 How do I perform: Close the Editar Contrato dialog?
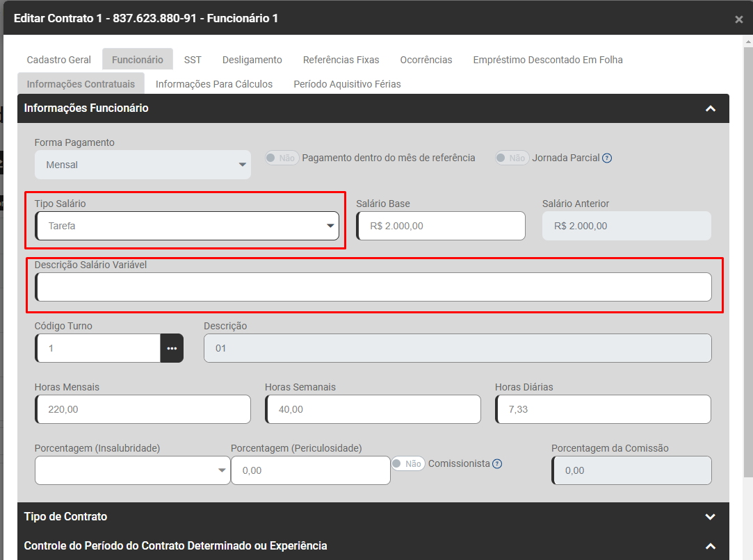[x=738, y=19]
